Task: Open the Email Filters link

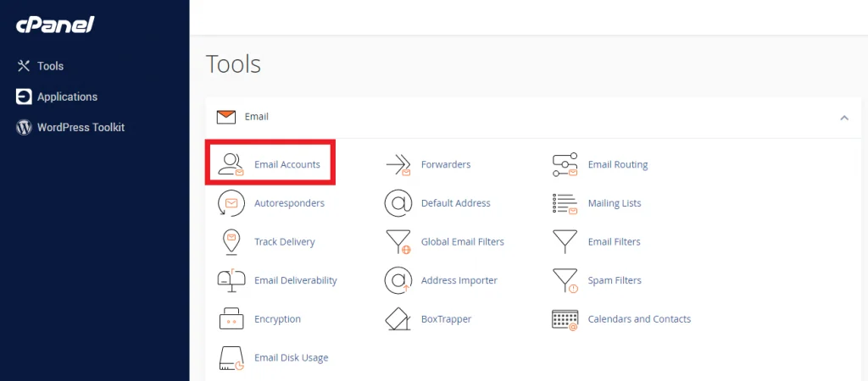Action: point(614,241)
